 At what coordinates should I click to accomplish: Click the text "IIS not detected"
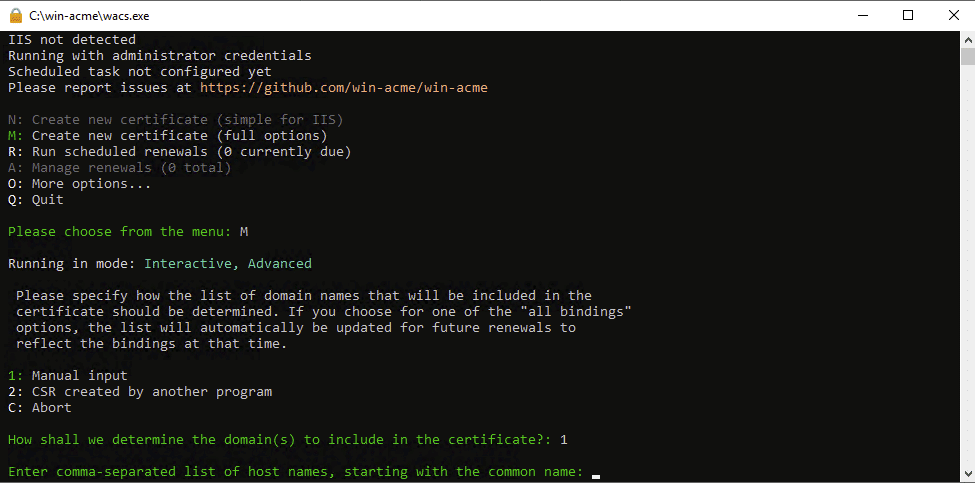pyautogui.click(x=72, y=40)
